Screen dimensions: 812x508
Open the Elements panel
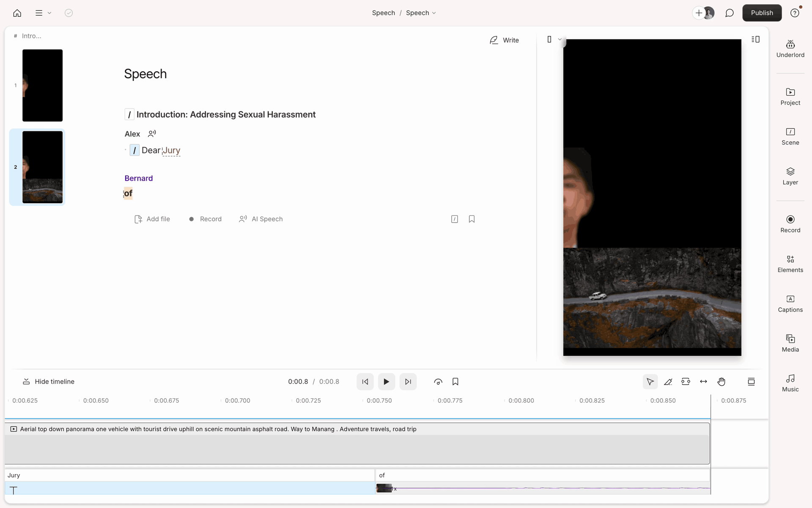(790, 264)
